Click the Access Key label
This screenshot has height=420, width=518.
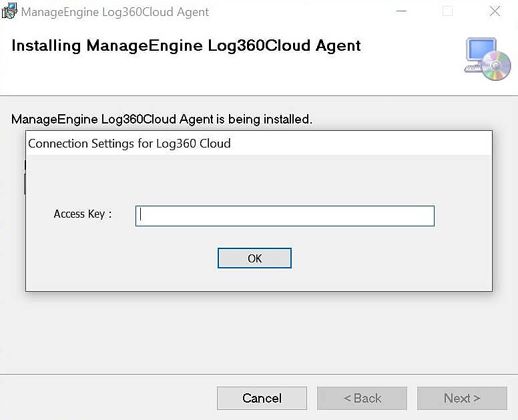tap(82, 214)
